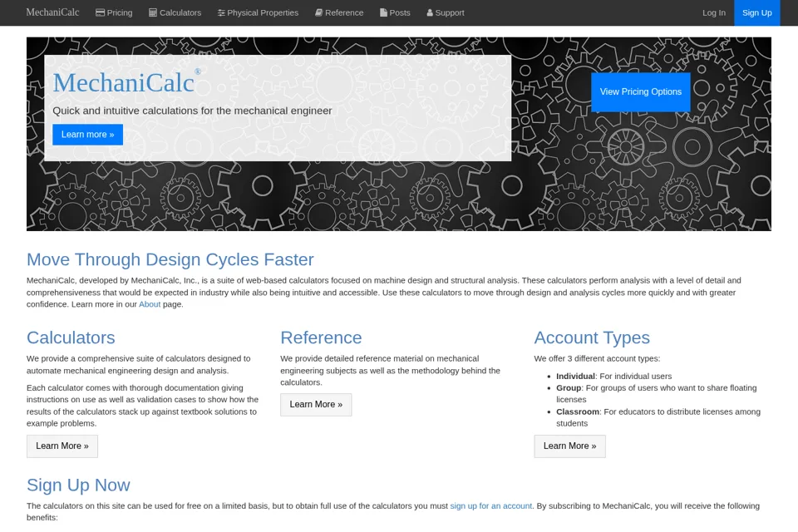This screenshot has height=532, width=798.
Task: Click the 'Move Through Design Cycles Faster' heading
Action: pos(170,259)
